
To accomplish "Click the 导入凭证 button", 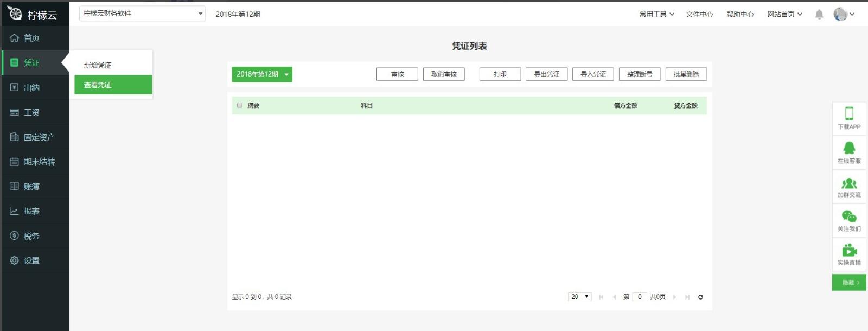I will (593, 74).
